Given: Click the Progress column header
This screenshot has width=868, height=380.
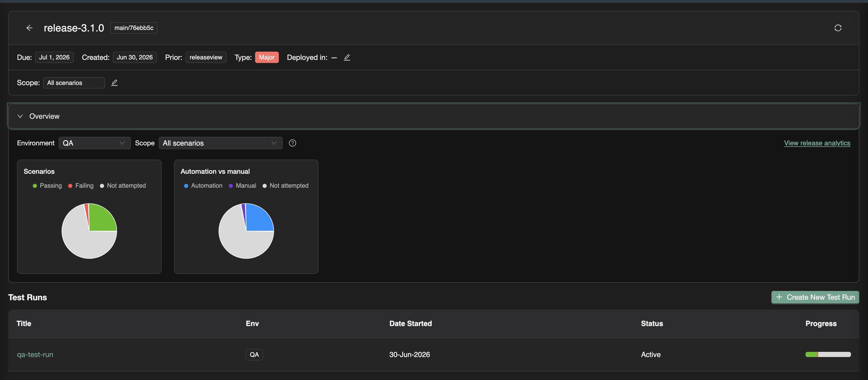Looking at the screenshot, I should pos(821,323).
